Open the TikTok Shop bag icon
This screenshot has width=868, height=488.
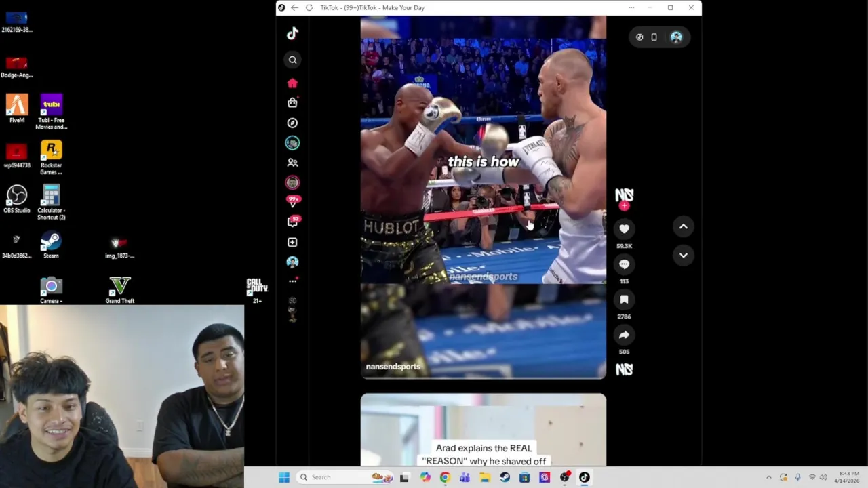tap(292, 102)
